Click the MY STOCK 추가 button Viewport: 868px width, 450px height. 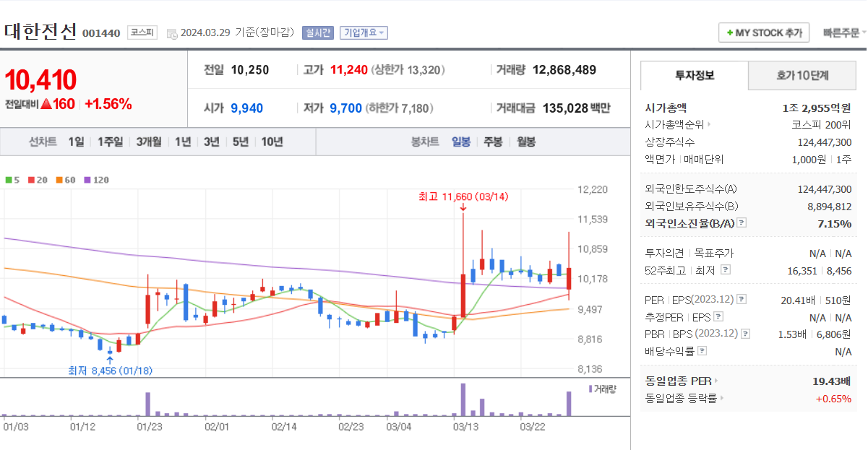click(x=764, y=33)
